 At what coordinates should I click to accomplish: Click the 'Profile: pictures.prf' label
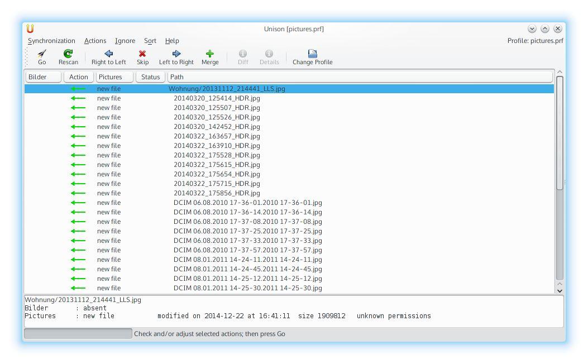point(535,41)
